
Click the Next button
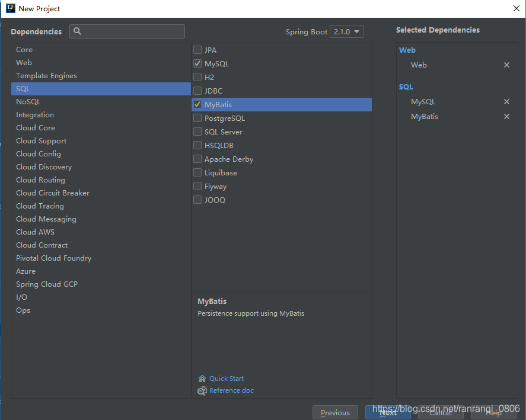coord(388,413)
